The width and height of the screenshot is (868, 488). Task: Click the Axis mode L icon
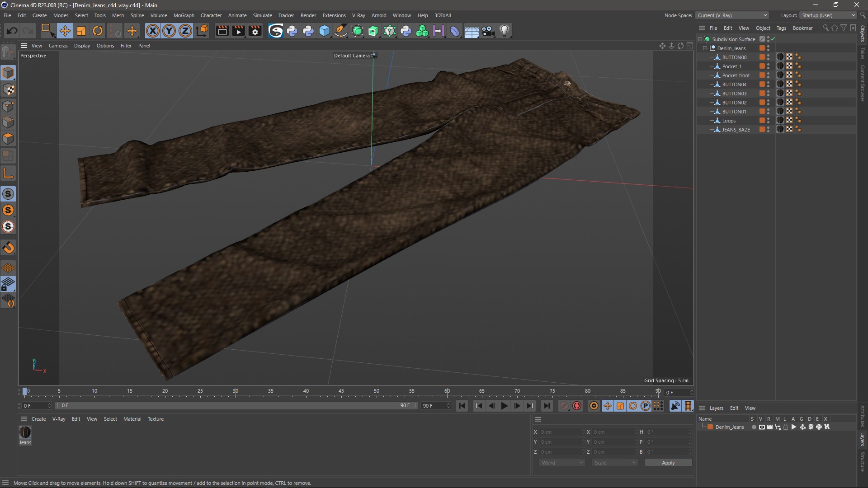(x=8, y=173)
